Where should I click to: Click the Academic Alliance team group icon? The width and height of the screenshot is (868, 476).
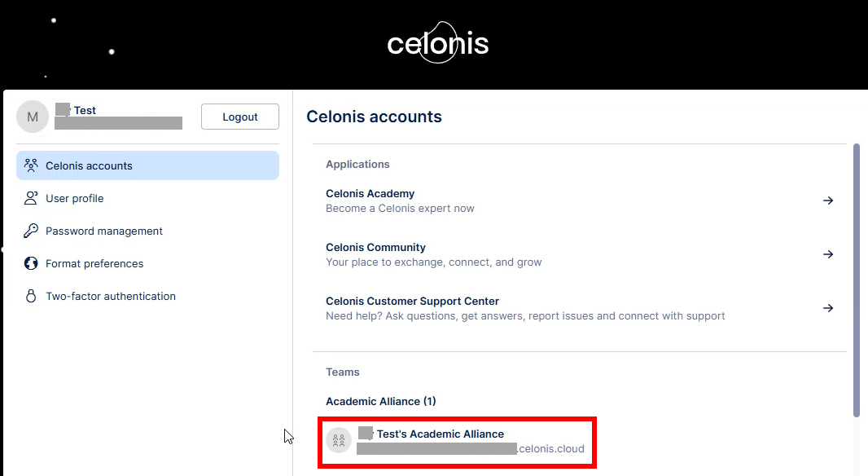coord(339,440)
